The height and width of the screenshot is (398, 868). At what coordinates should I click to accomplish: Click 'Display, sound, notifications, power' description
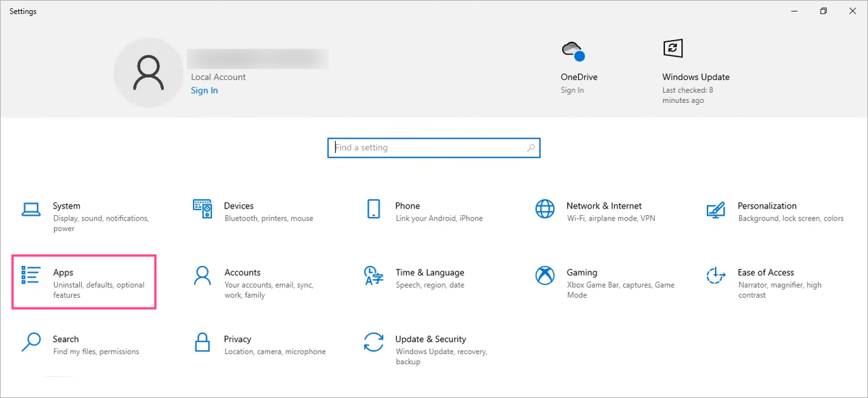101,223
